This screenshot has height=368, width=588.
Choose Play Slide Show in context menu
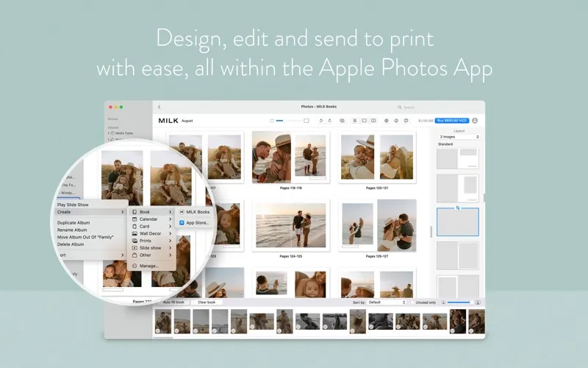90,205
